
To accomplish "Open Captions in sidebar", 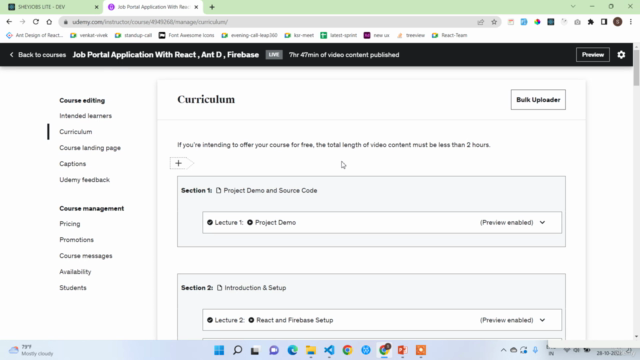I will (73, 164).
